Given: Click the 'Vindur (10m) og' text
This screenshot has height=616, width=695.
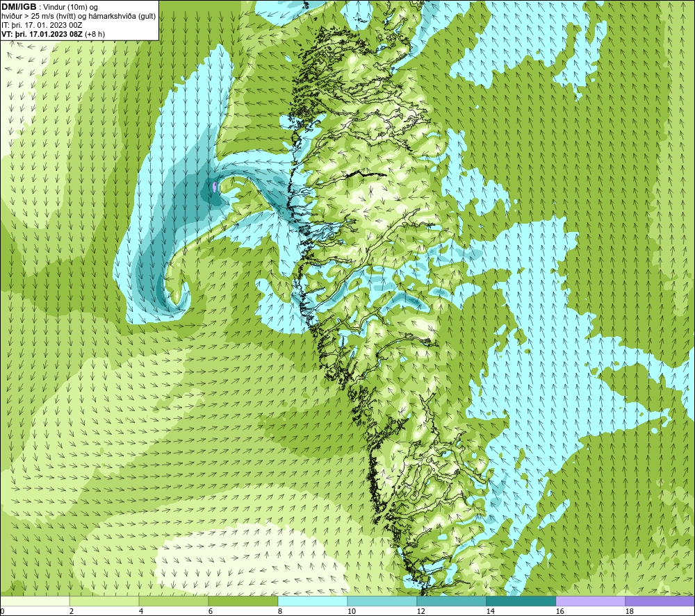Looking at the screenshot, I should (x=72, y=8).
